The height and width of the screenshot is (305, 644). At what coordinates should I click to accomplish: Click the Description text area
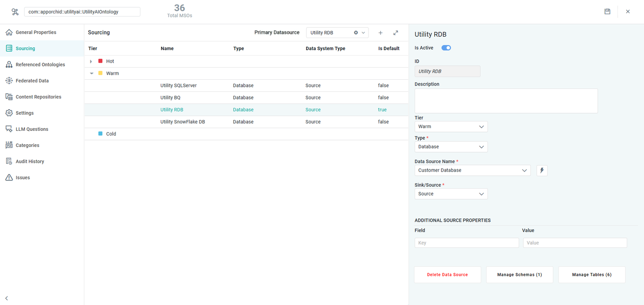coord(506,101)
